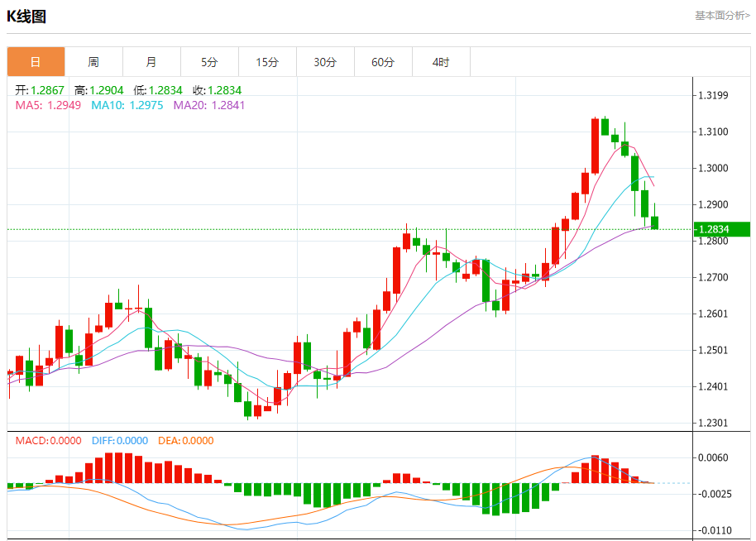Click the 收:1.2834 close price value
Image resolution: width=756 pixels, height=541 pixels.
218,90
